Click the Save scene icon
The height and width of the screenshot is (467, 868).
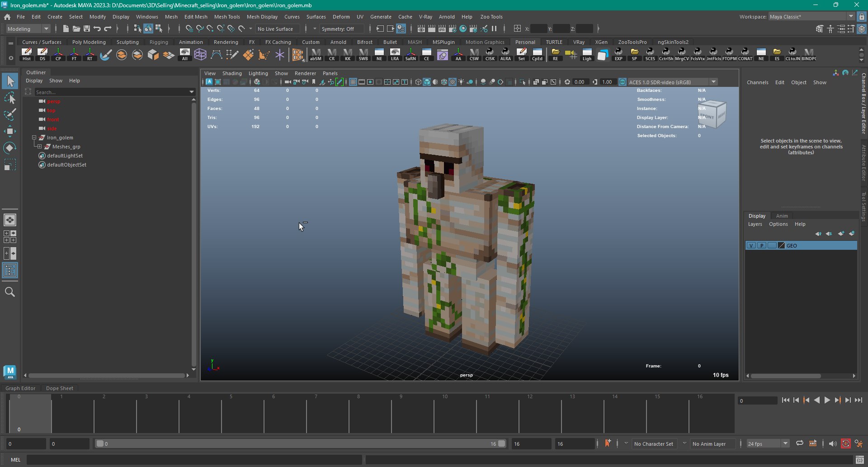(87, 29)
